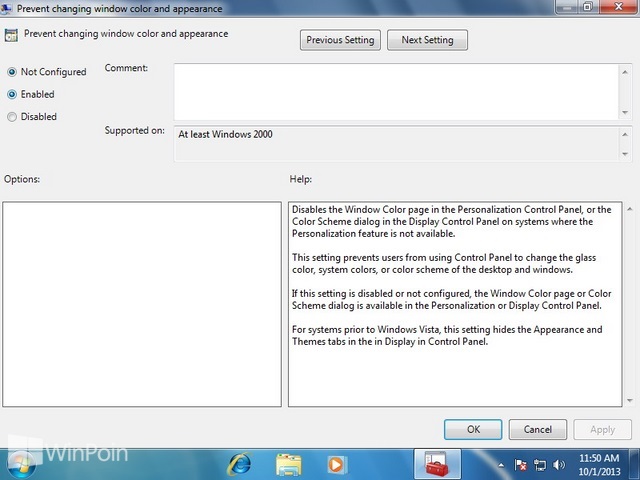Show hidden system tray icons arrow
Screen dimensions: 640x480
click(501, 465)
